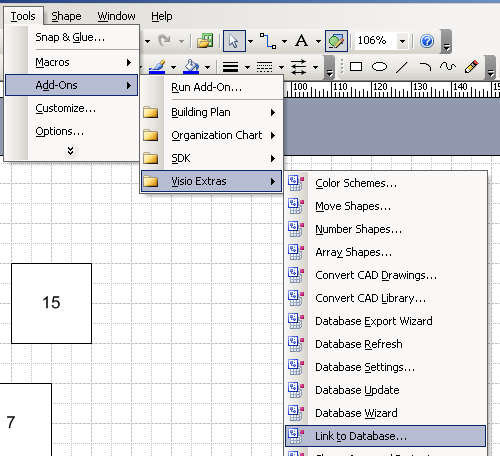Viewport: 500px width, 456px height.
Task: Select the Connector tool icon
Action: tap(268, 41)
